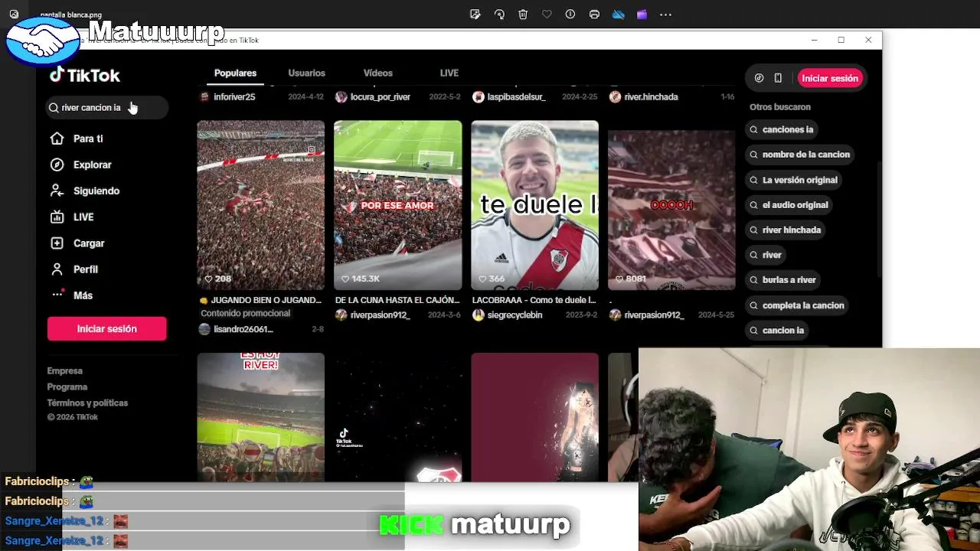The width and height of the screenshot is (980, 551).
Task: Click 'DE LA CUNA HASTA EL CAJÓN...' title
Action: click(397, 301)
